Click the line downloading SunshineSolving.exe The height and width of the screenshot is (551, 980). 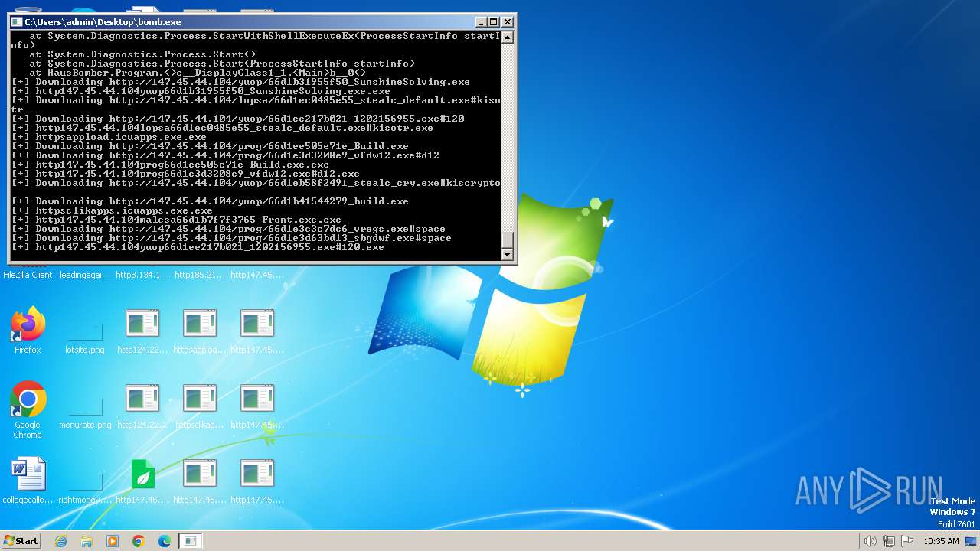(240, 82)
